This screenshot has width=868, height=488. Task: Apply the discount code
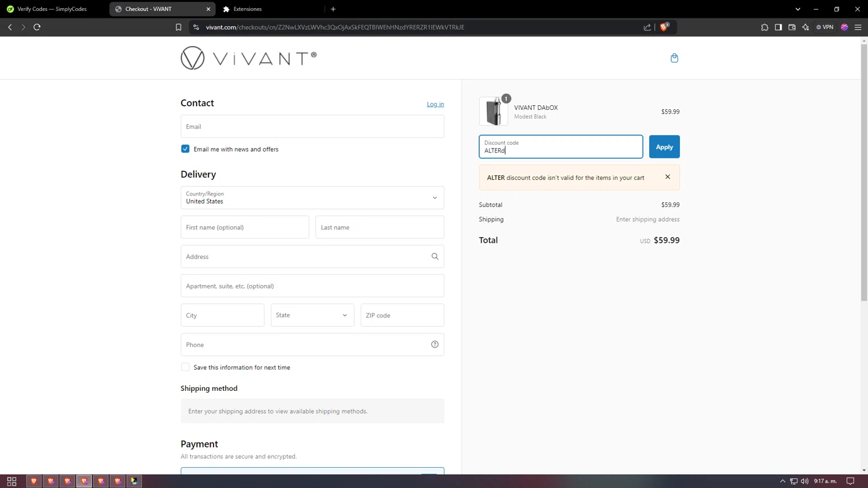(x=664, y=147)
